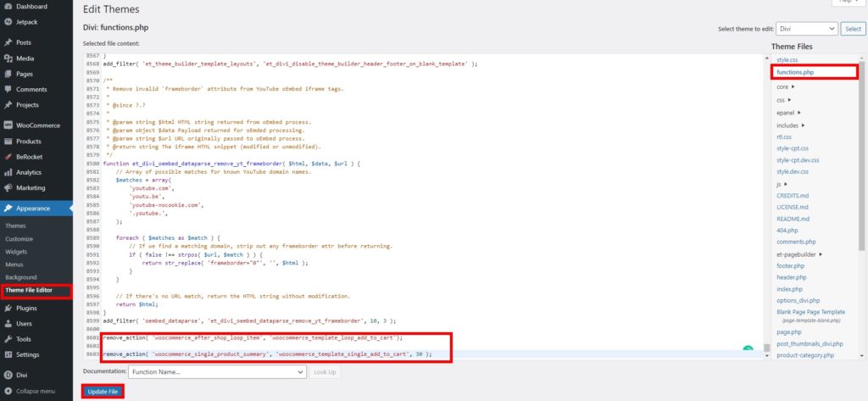This screenshot has width=868, height=401.
Task: Open the Customize submenu item
Action: [x=20, y=239]
